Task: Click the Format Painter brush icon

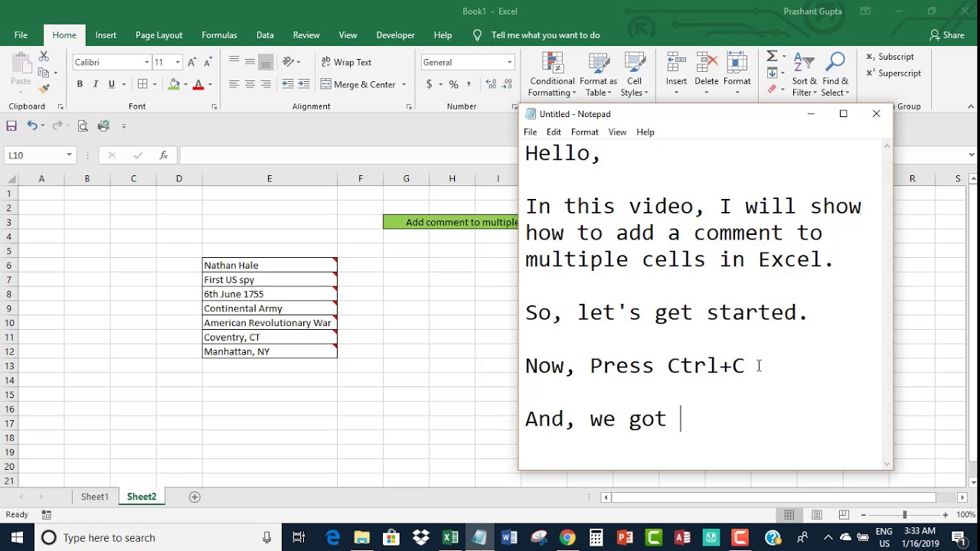Action: (x=44, y=89)
